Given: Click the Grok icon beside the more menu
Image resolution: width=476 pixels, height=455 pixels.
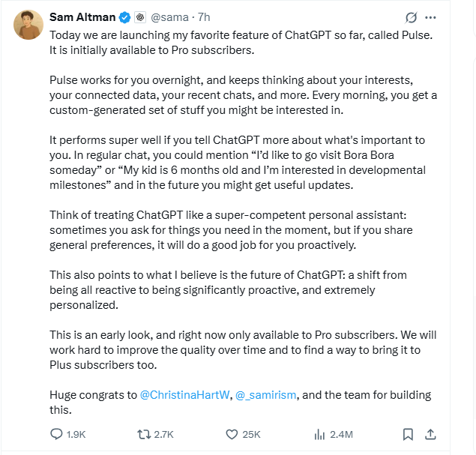Looking at the screenshot, I should 411,17.
